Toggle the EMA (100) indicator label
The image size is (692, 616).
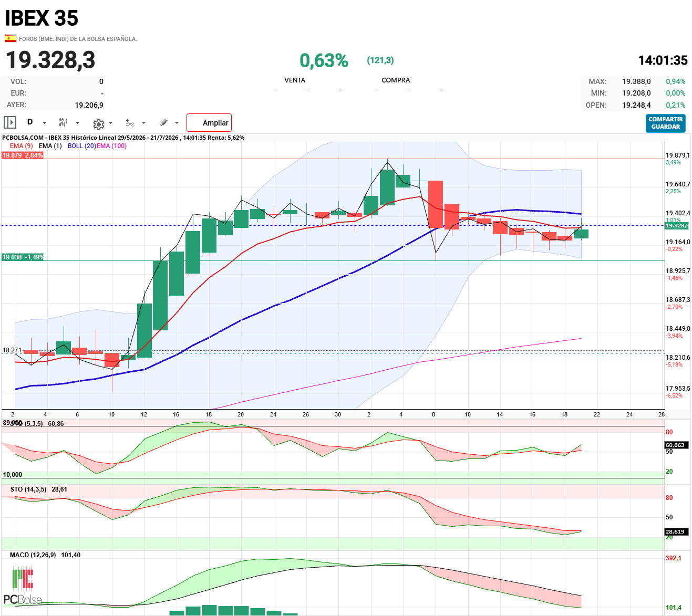[111, 146]
